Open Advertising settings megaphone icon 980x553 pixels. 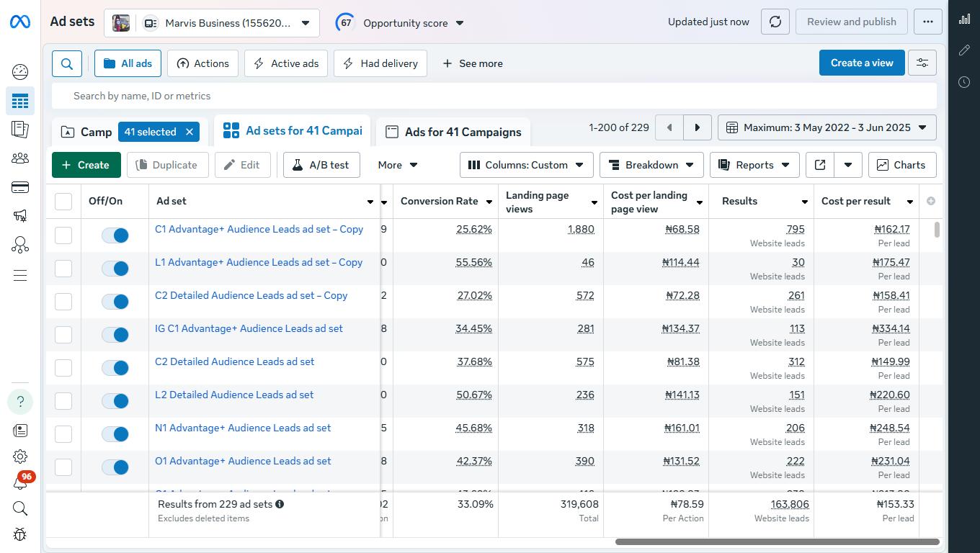point(20,216)
